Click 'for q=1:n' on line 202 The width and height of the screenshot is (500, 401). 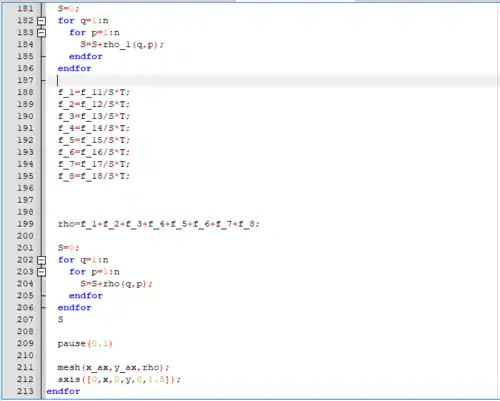(x=83, y=260)
